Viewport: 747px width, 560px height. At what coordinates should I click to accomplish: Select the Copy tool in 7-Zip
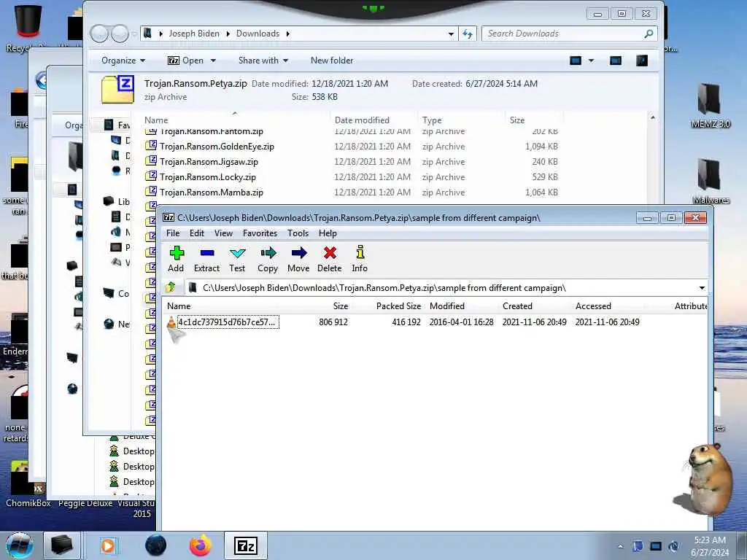[x=268, y=259]
